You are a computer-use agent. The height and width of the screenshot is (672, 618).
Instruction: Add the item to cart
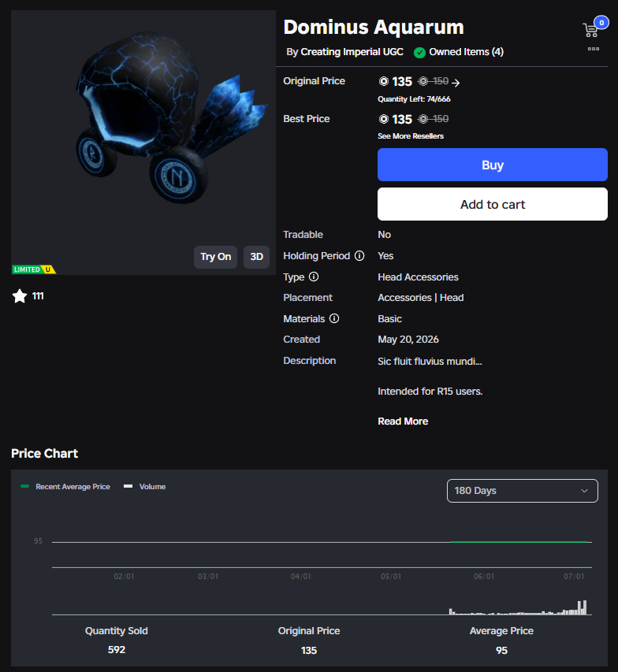(493, 204)
